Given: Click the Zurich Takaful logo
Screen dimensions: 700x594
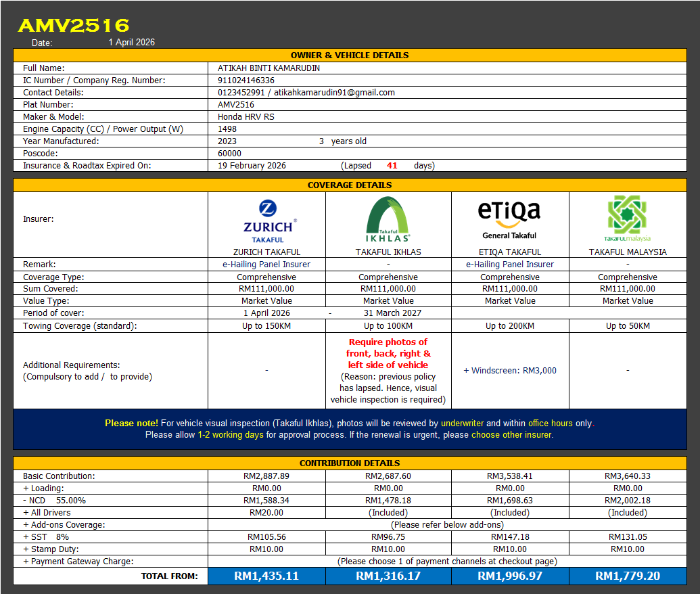Looking at the screenshot, I should click(x=267, y=220).
